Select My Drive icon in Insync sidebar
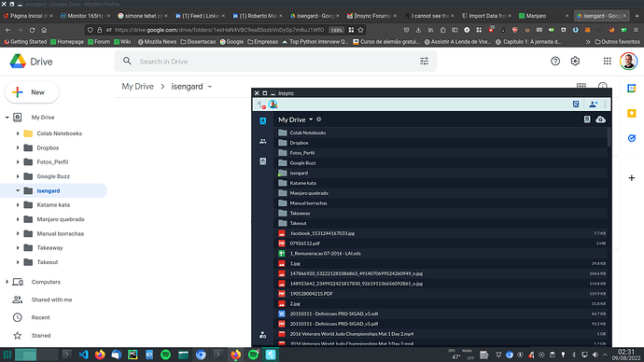 coord(263,120)
